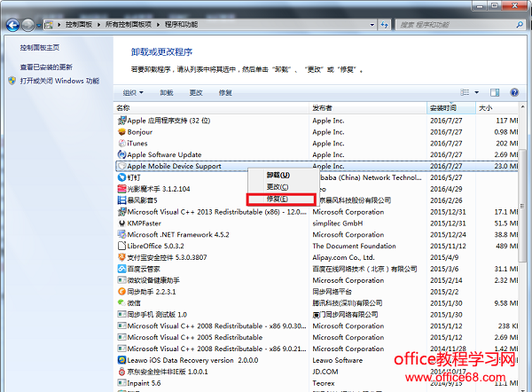The width and height of the screenshot is (532, 392).
Task: Select the 同步手机 测试版 1.0 row
Action: [x=317, y=314]
